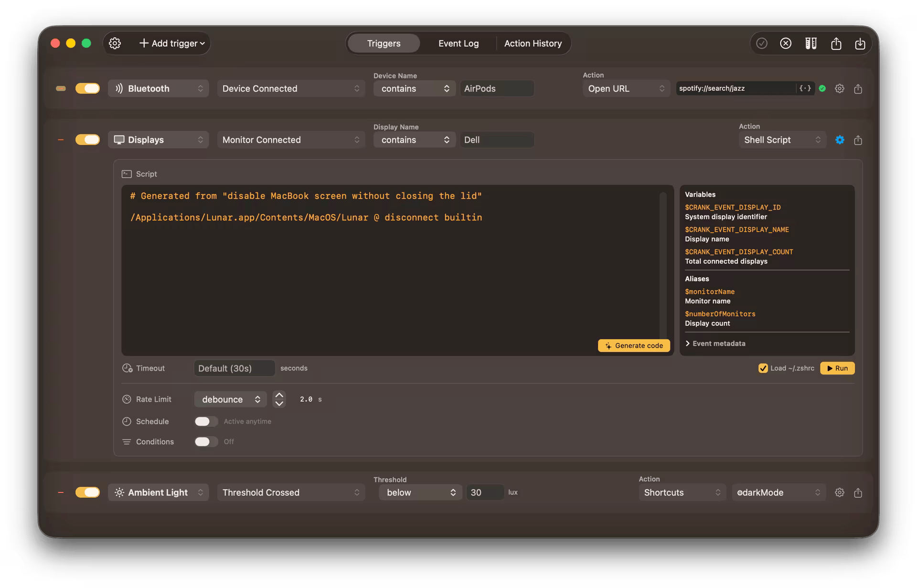The image size is (917, 588).
Task: Open the Shell Script action dropdown
Action: (x=782, y=140)
